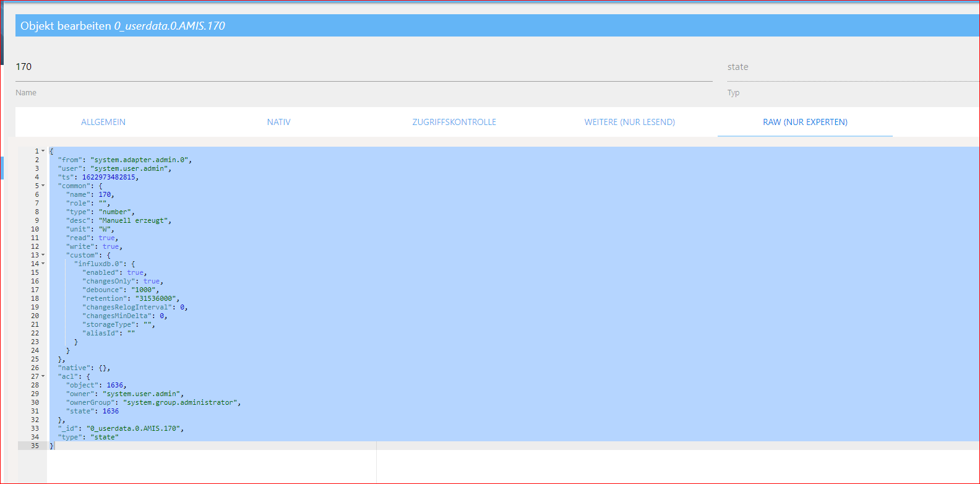Viewport: 980px width, 484px height.
Task: Click the "desc": "Manuell erzeugt" line
Action: click(x=119, y=220)
